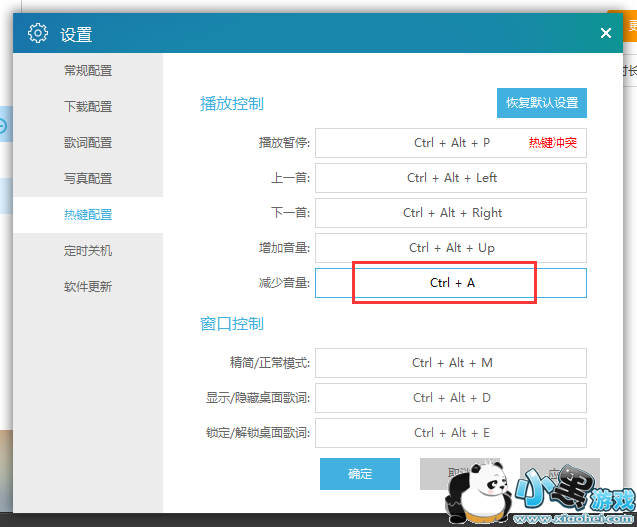Image resolution: width=637 pixels, height=527 pixels.
Task: Focus the 减少音量 hotkey field
Action: 451,283
